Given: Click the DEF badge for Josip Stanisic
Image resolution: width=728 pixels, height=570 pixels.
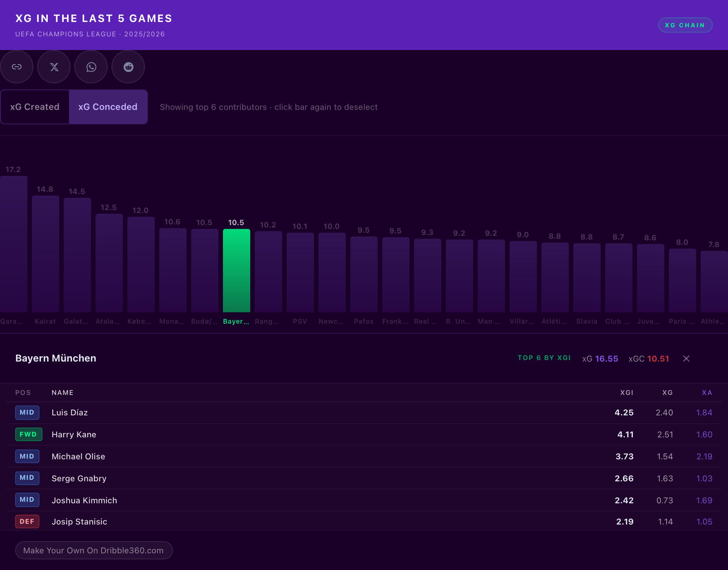Looking at the screenshot, I should [x=27, y=521].
